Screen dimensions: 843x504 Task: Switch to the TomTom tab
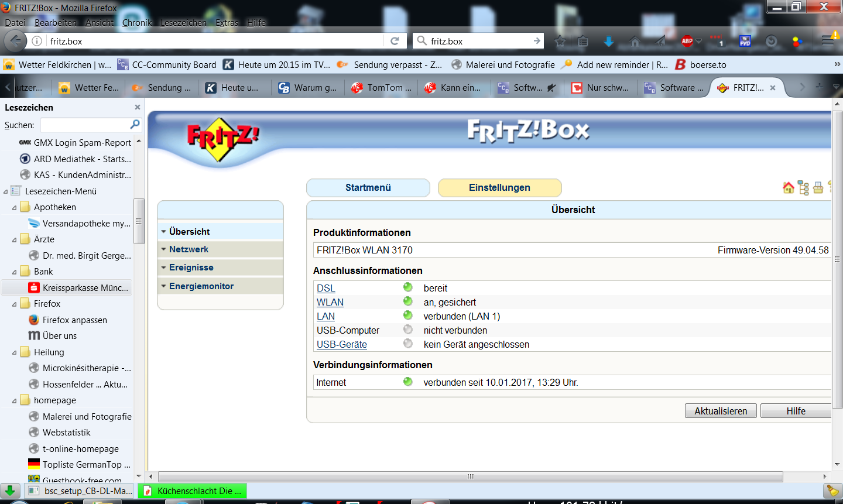coord(382,88)
